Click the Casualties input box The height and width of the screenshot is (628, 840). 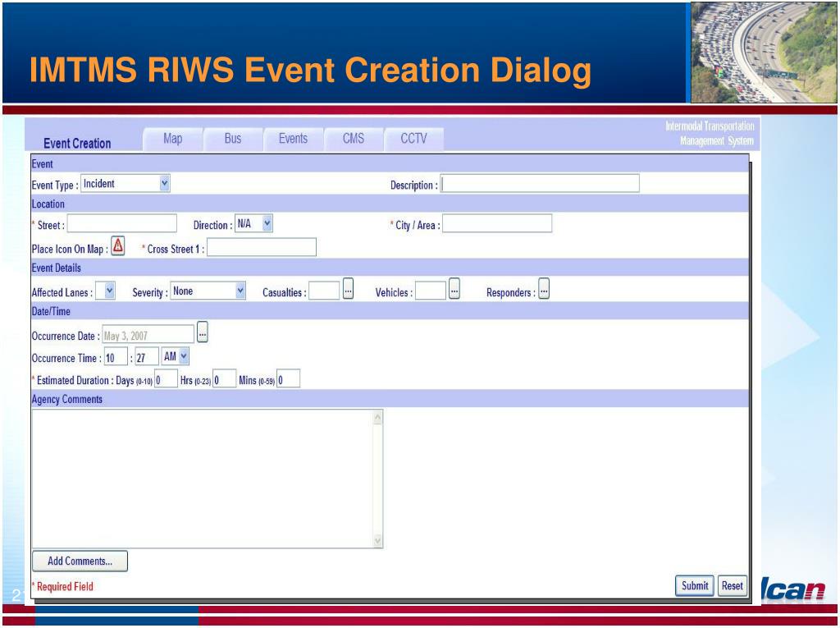pyautogui.click(x=324, y=291)
